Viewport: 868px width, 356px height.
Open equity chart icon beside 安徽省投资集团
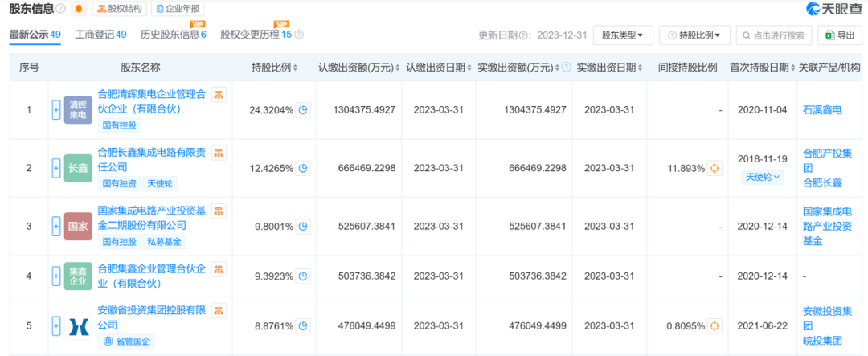[219, 310]
